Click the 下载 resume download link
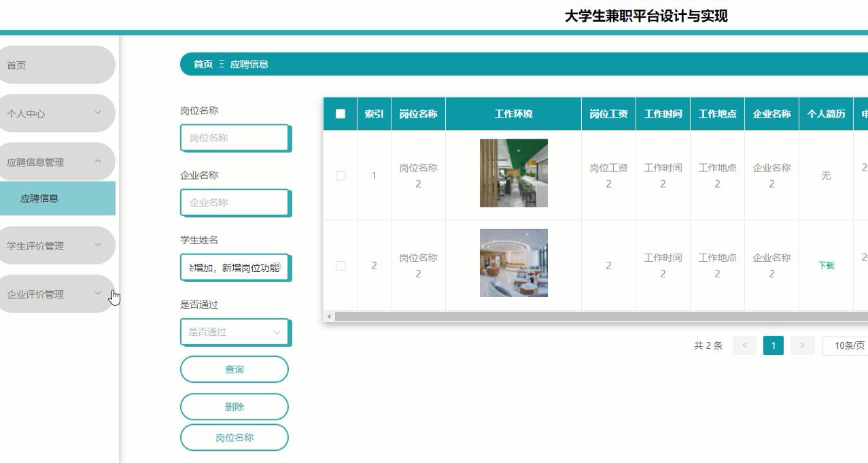Image resolution: width=868 pixels, height=463 pixels. [x=826, y=266]
